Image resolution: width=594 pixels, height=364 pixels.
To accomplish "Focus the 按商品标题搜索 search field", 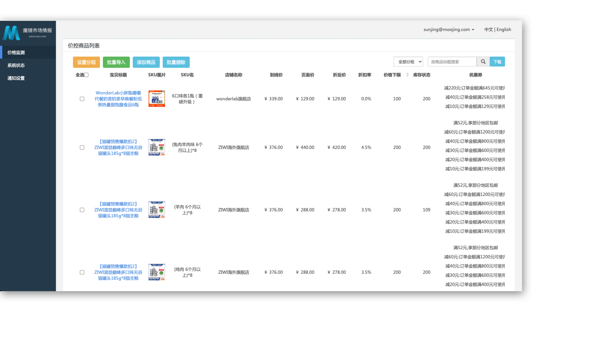I will [452, 62].
